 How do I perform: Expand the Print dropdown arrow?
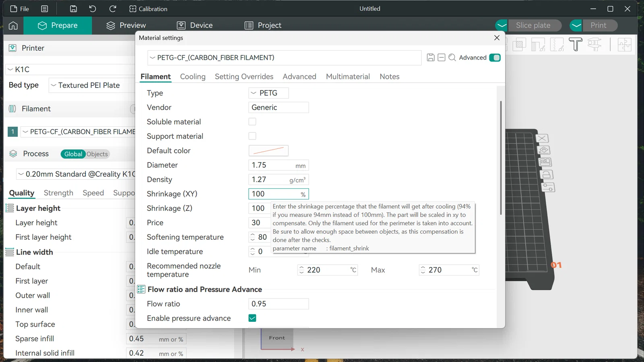coord(576,25)
